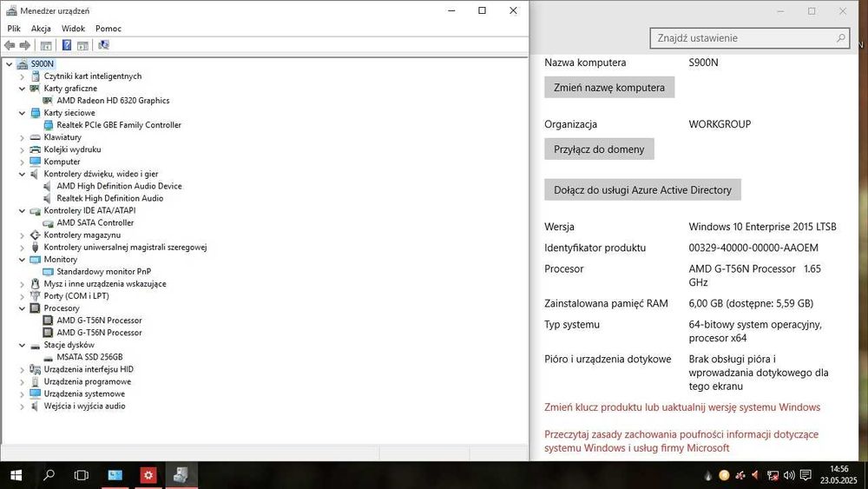Screen dimensions: 868x489
Task: Open Task View on the taskbar
Action: click(x=82, y=475)
